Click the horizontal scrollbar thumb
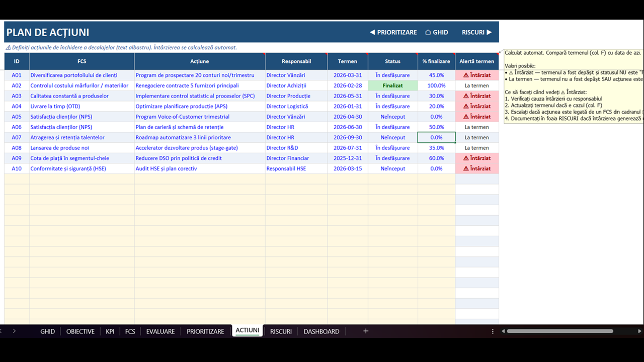 [560, 331]
